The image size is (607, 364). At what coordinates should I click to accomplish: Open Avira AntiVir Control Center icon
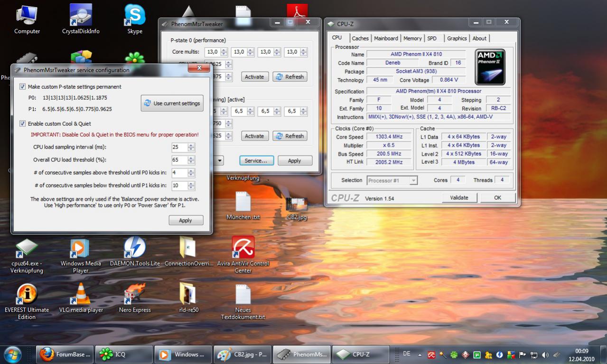243,255
